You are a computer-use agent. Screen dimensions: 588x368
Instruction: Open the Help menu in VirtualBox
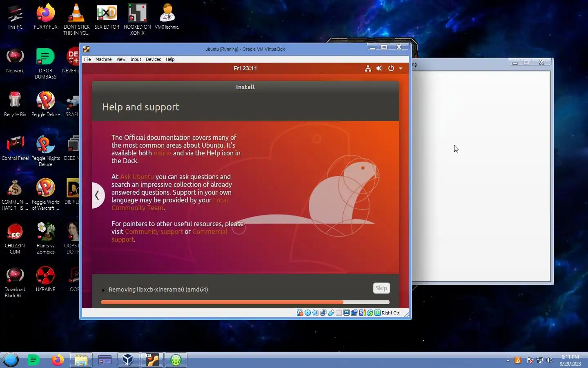(x=170, y=59)
